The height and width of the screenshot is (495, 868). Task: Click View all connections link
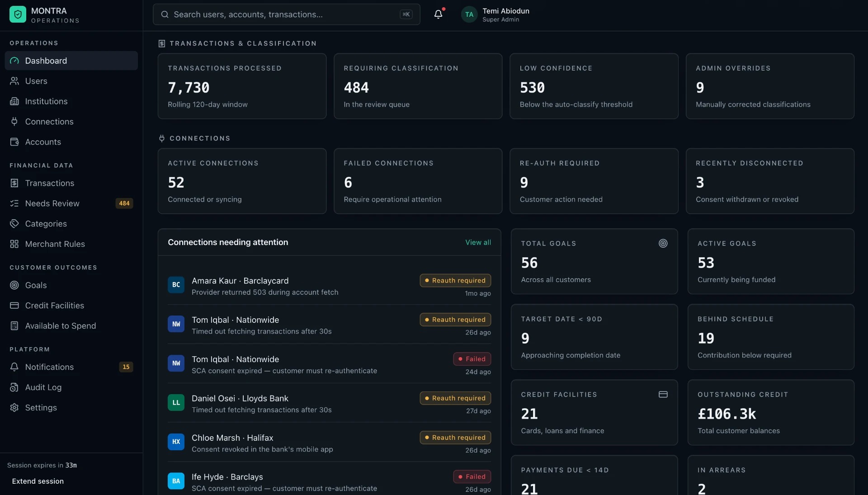(478, 242)
